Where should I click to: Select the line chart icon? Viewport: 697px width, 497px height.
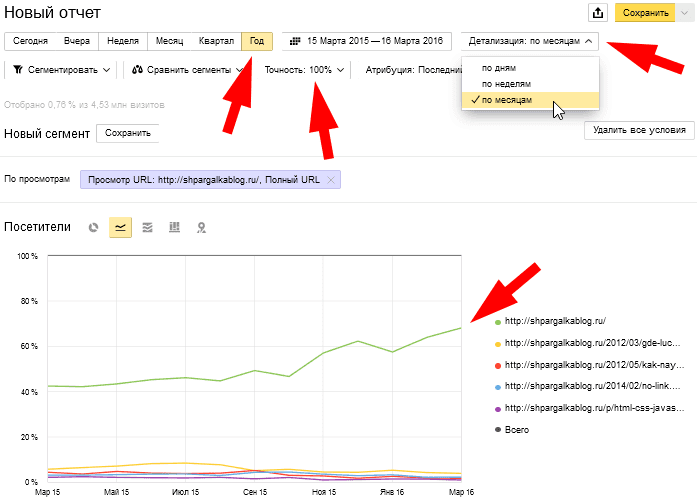[x=120, y=227]
